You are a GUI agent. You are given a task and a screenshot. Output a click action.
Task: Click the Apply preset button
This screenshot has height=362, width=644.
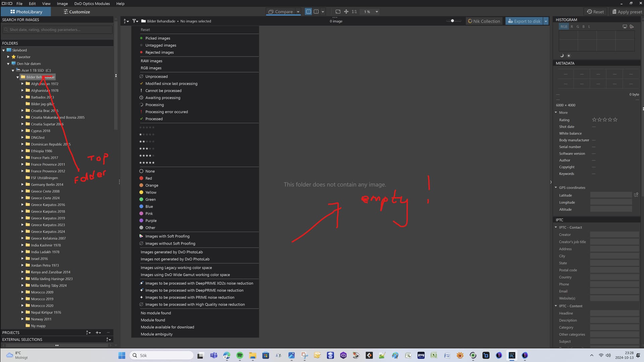(x=627, y=12)
